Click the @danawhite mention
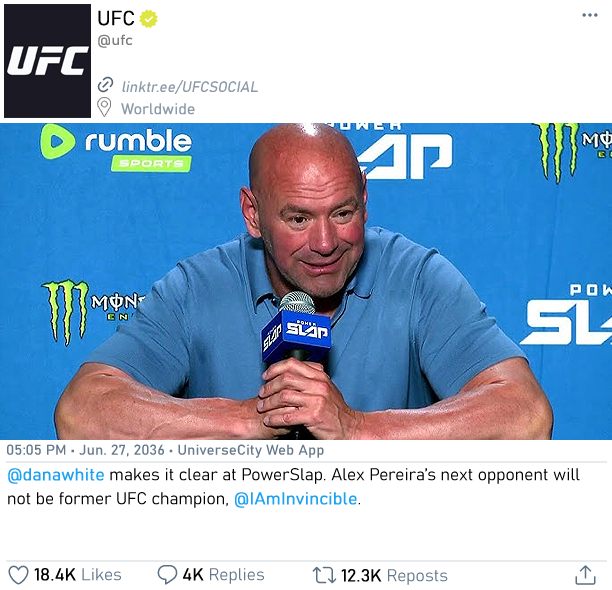612x590 pixels. (x=56, y=475)
